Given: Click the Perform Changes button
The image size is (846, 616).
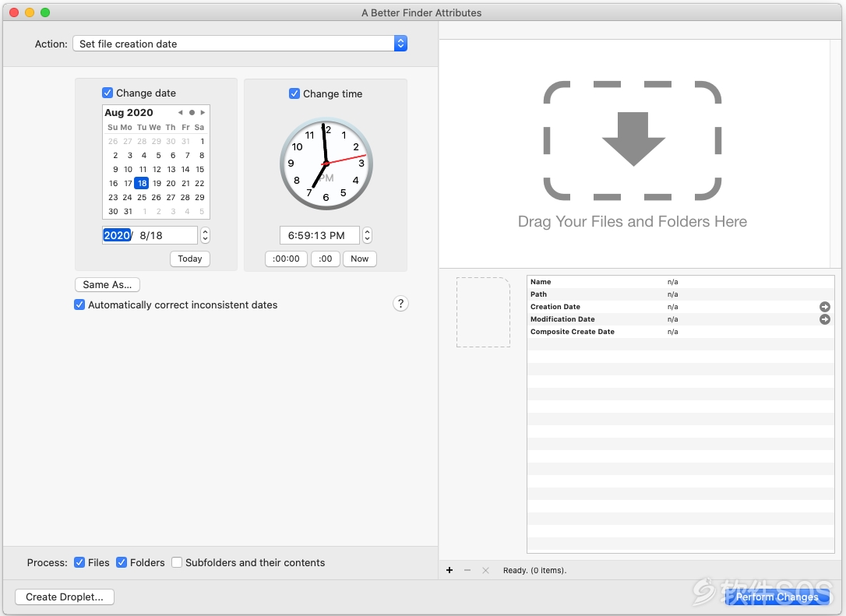Looking at the screenshot, I should [x=777, y=597].
